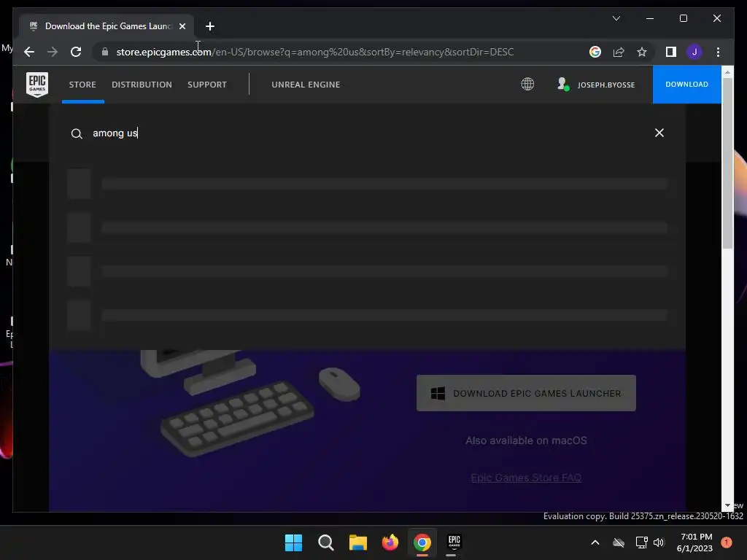The height and width of the screenshot is (560, 747).
Task: Open the DISTRIBUTION menu item
Action: coord(142,85)
